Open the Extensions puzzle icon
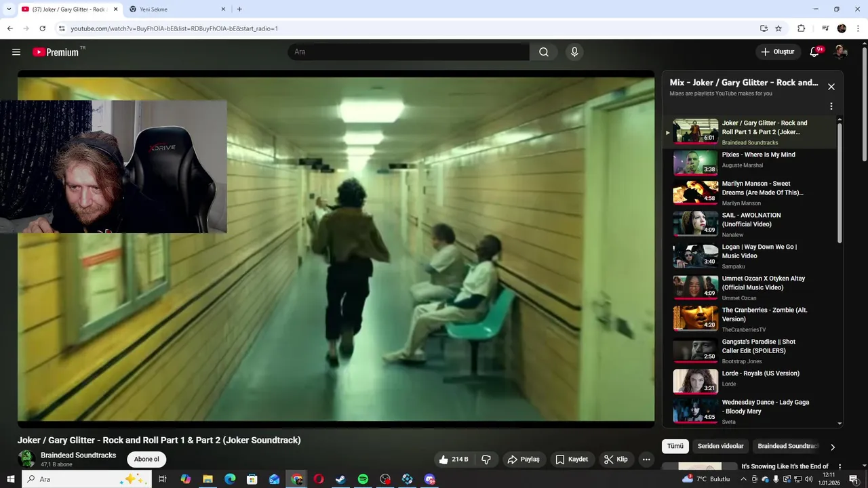868x488 pixels. click(x=801, y=28)
